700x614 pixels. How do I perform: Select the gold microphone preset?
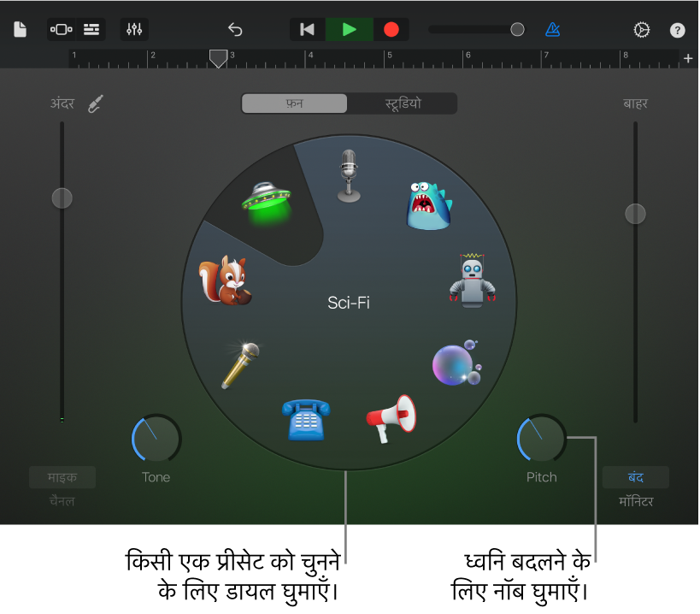click(240, 365)
